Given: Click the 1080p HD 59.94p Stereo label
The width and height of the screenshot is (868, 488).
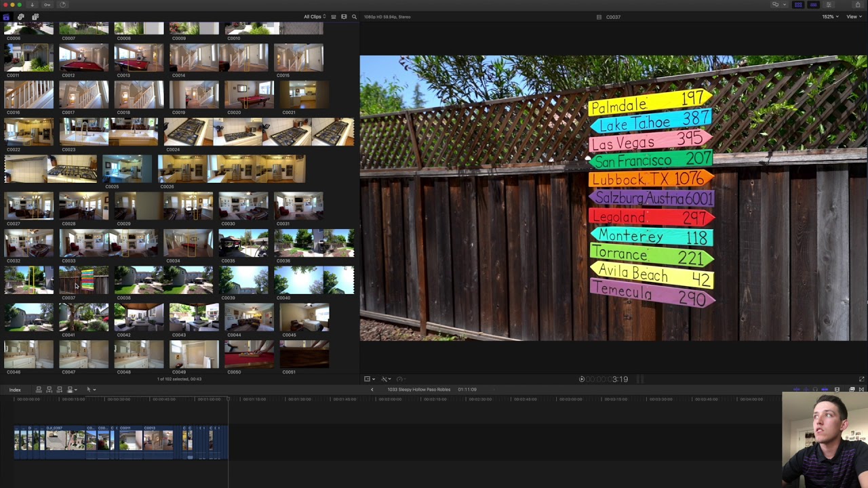Looking at the screenshot, I should pyautogui.click(x=387, y=17).
